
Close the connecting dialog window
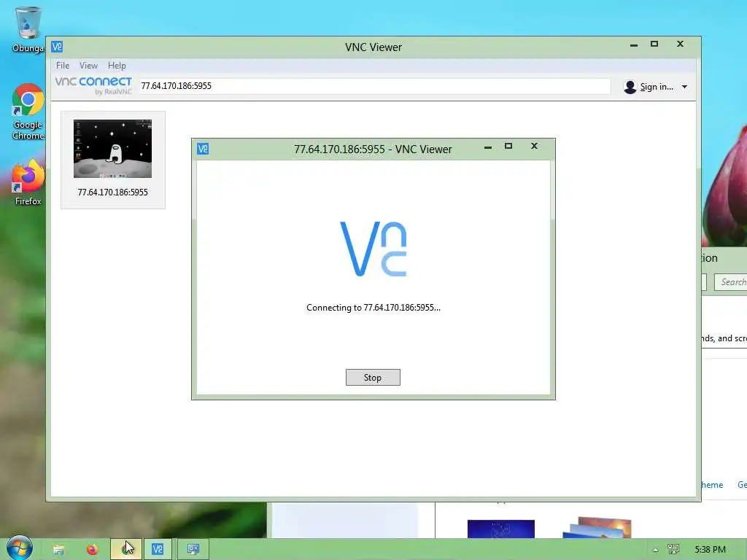point(534,146)
